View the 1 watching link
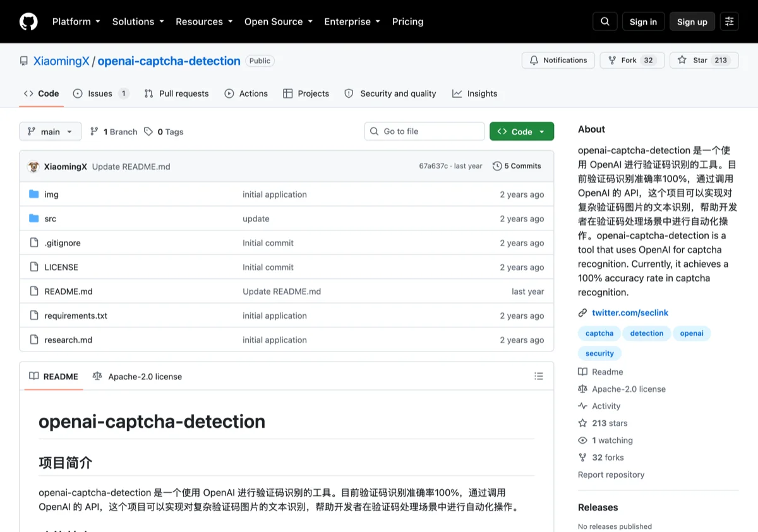 tap(605, 440)
